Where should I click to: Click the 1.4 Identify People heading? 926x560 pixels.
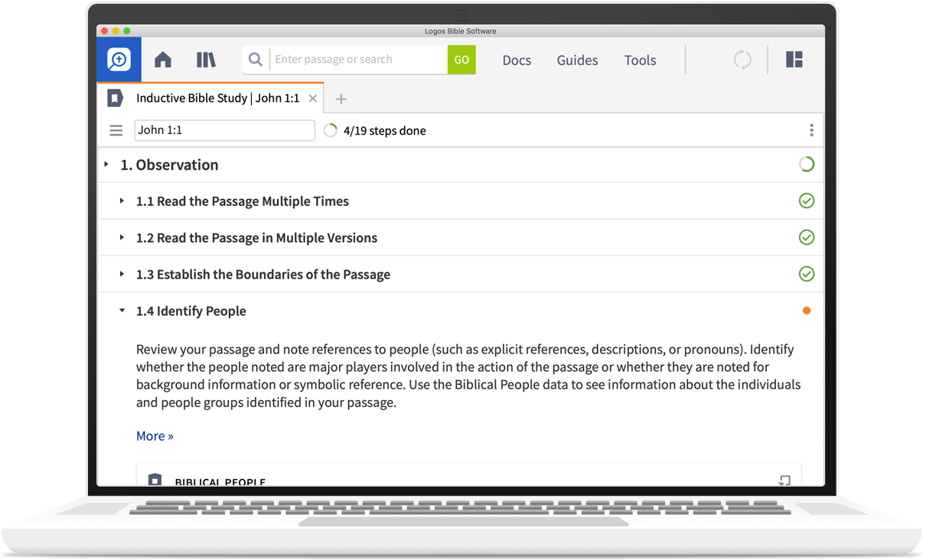tap(191, 311)
